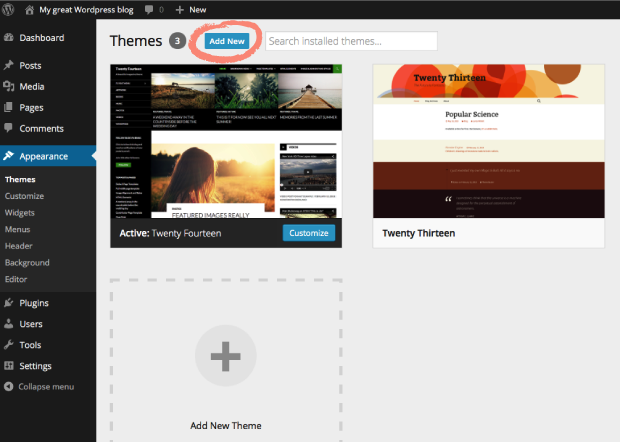Click the Users person icon
The width and height of the screenshot is (620, 442).
pos(8,324)
